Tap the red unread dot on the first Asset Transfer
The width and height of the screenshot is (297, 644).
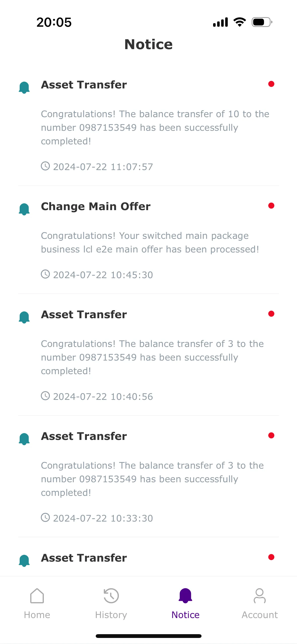[x=271, y=84]
